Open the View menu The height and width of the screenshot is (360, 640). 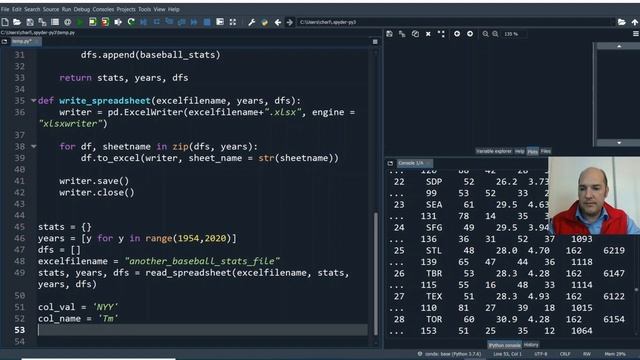[160, 9]
